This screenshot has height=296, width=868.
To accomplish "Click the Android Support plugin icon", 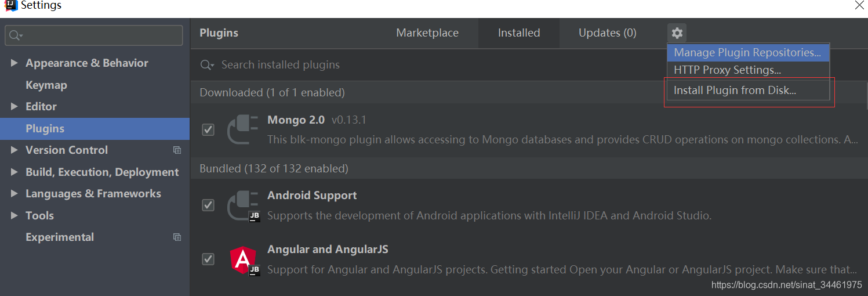I will coord(243,205).
